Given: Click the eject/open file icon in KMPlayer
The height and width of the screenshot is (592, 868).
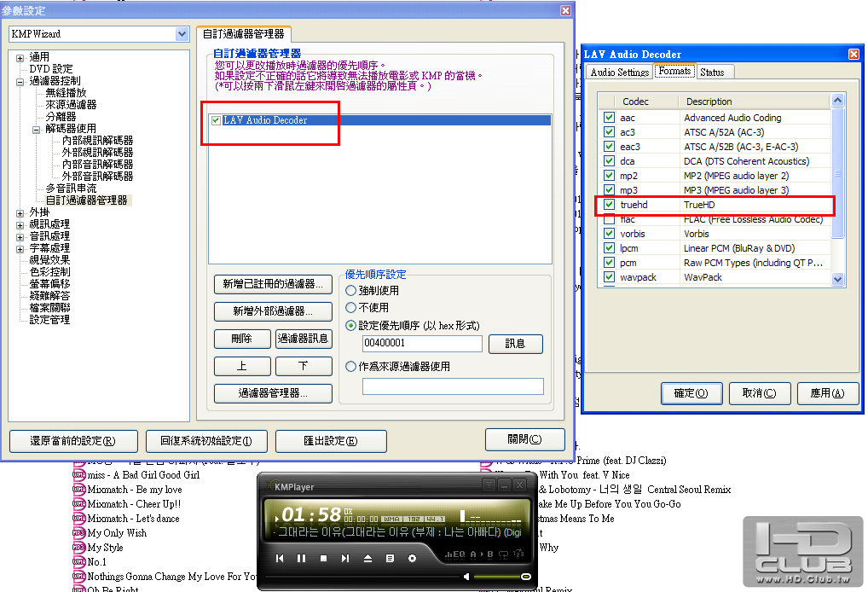Looking at the screenshot, I should tap(367, 558).
